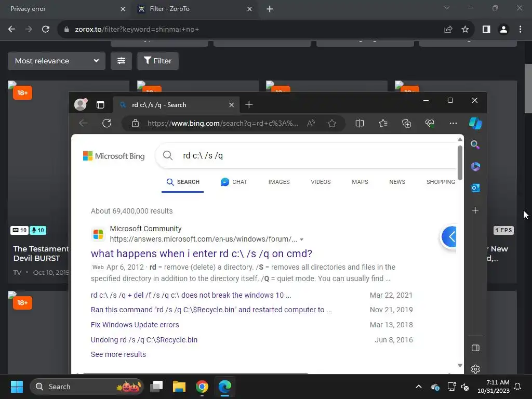Switch to Bing IMAGES tab
Viewport: 532px width, 399px height.
(x=279, y=182)
